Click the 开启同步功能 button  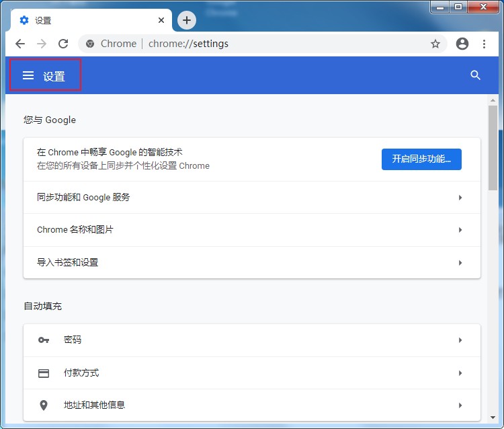coord(421,159)
